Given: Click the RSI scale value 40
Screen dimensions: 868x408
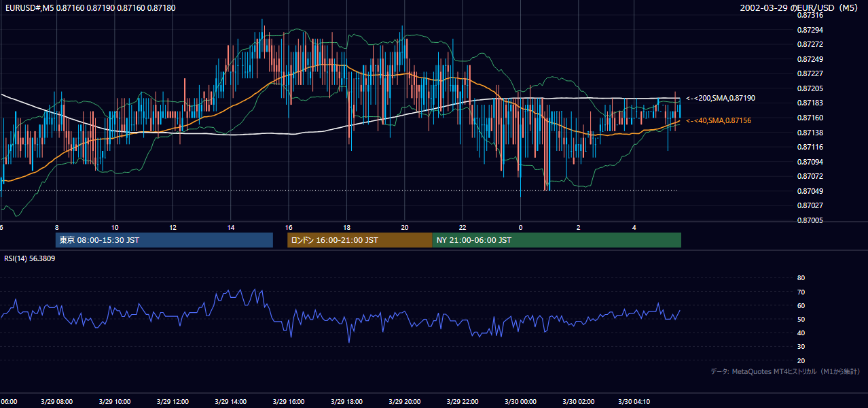Looking at the screenshot, I should (801, 333).
